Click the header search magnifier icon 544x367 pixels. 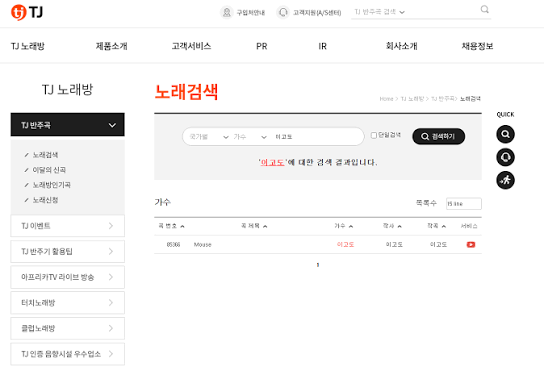pos(484,9)
